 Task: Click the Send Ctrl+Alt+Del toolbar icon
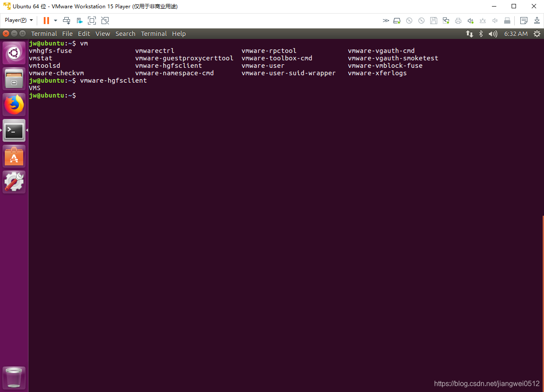[67, 21]
